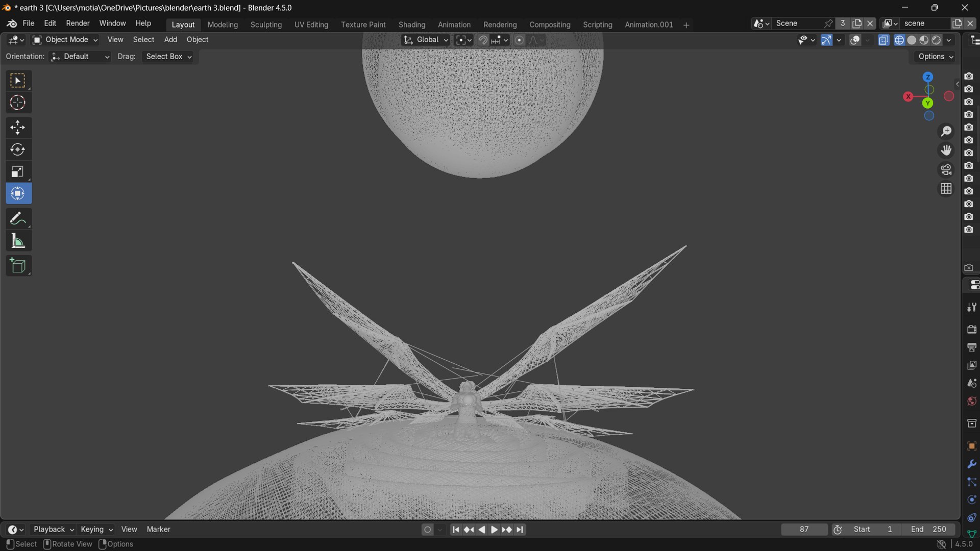Toggle proportional editing

(519, 40)
